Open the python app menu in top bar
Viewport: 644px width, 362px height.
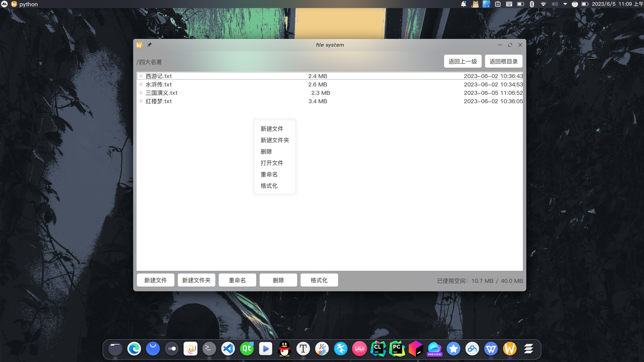tap(29, 4)
